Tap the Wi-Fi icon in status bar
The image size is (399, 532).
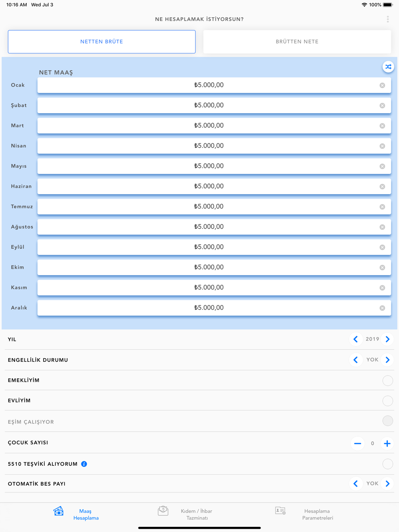[364, 5]
